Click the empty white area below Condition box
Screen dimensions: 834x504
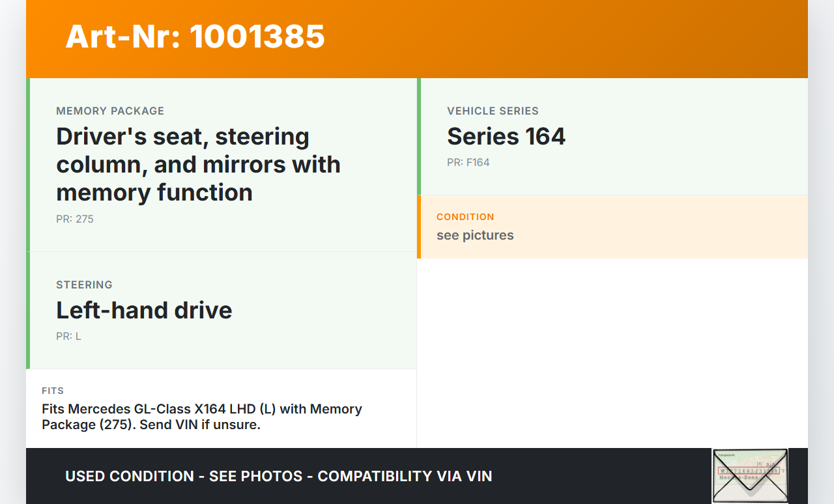pos(611,352)
